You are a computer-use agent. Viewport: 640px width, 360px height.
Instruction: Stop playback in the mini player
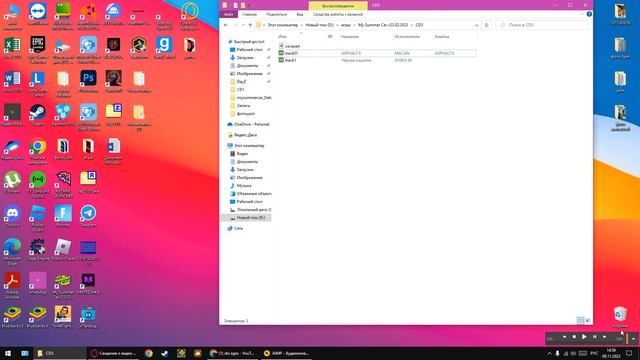pos(574,337)
